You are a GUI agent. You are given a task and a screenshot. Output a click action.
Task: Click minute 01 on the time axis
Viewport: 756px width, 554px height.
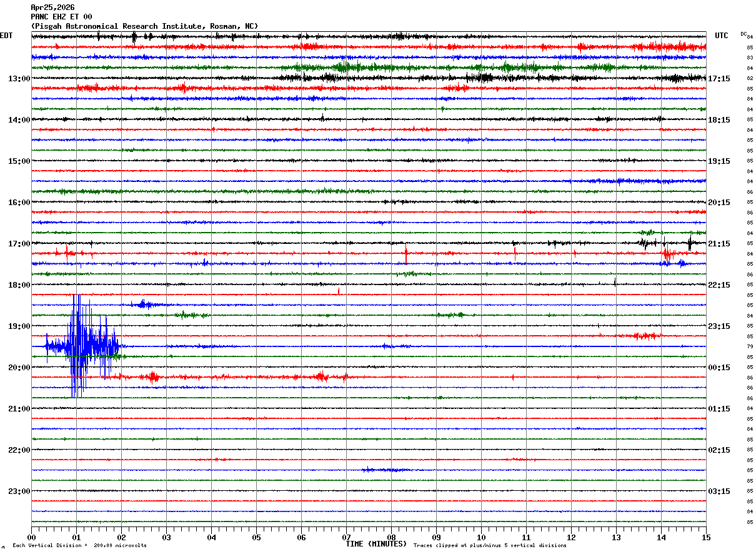pyautogui.click(x=76, y=538)
